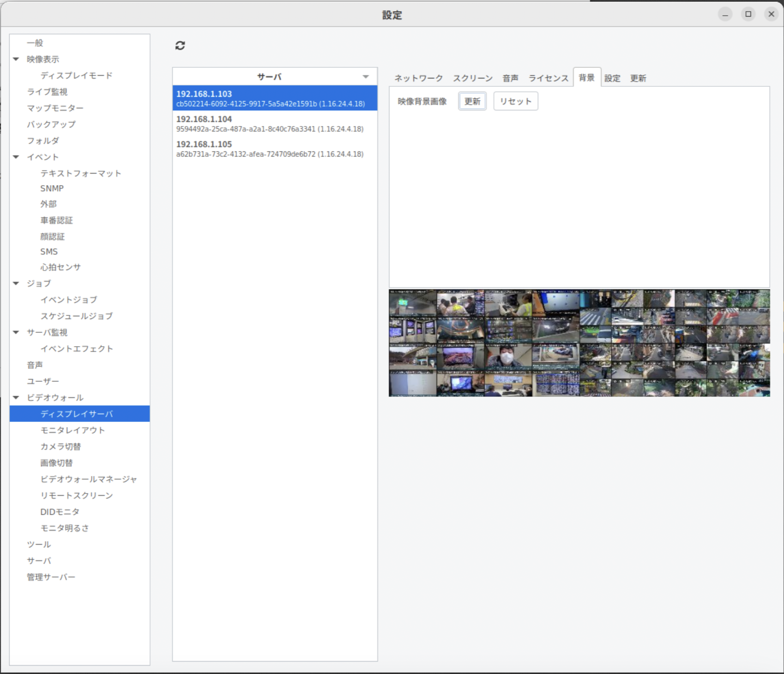Collapse the イベント tree section
This screenshot has height=674, width=784.
[x=16, y=157]
